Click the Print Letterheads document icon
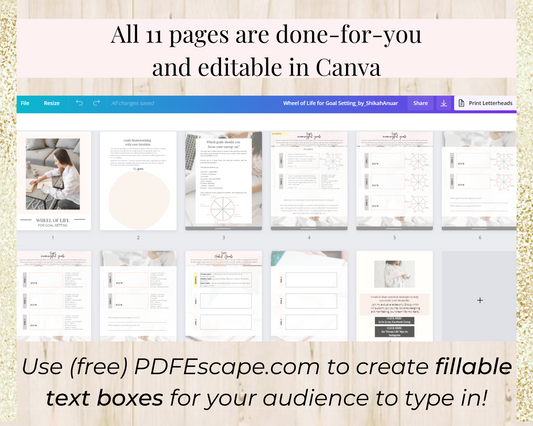Screen dimensions: 533x426 click(461, 103)
